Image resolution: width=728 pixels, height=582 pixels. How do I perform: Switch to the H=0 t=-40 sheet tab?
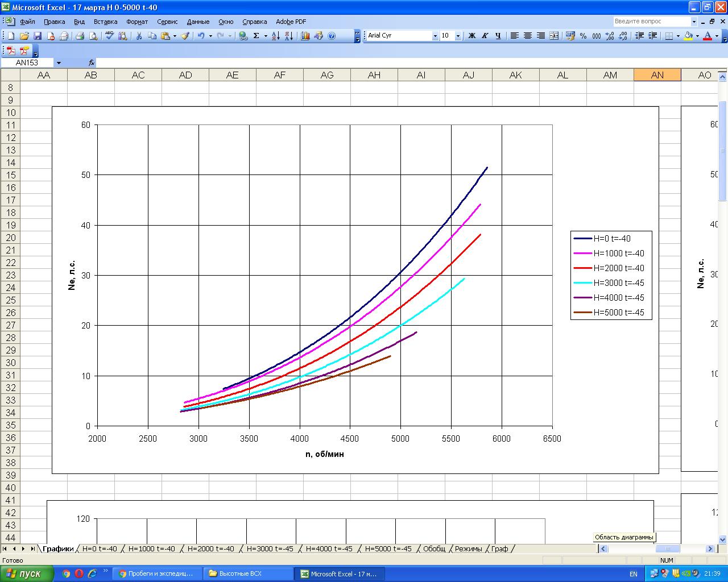(100, 549)
